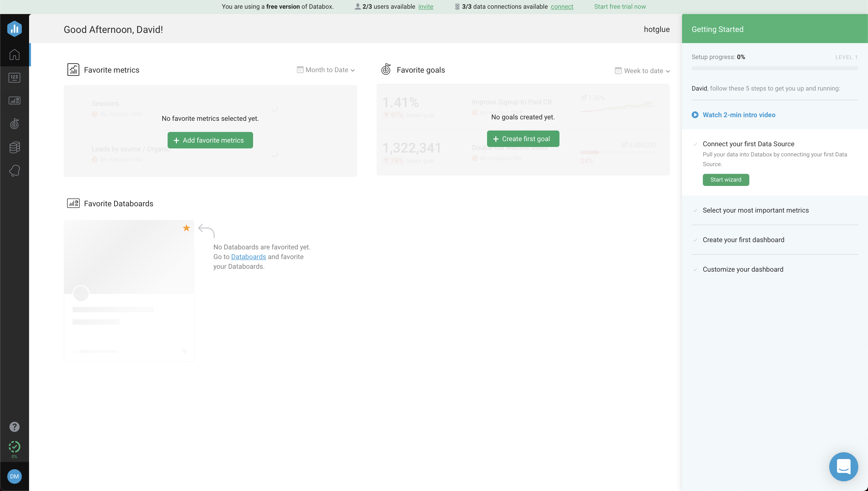Click the No goals created yet text
868x491 pixels.
click(x=523, y=117)
